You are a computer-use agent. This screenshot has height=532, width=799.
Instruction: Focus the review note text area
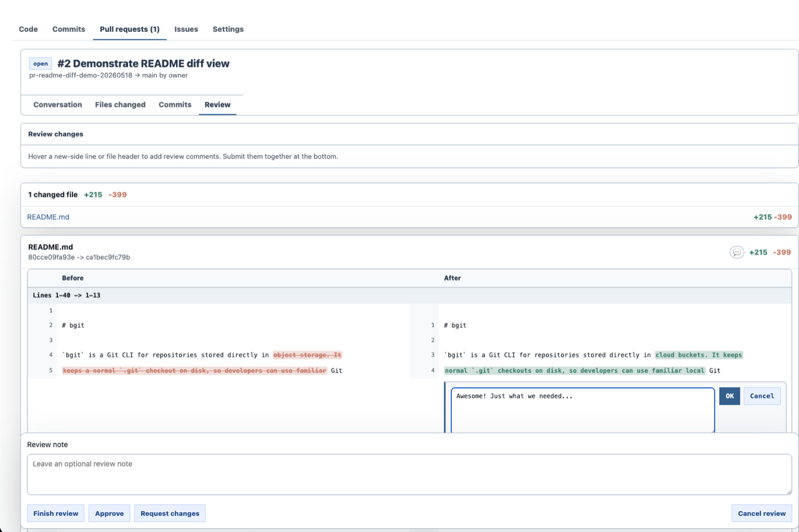click(409, 475)
